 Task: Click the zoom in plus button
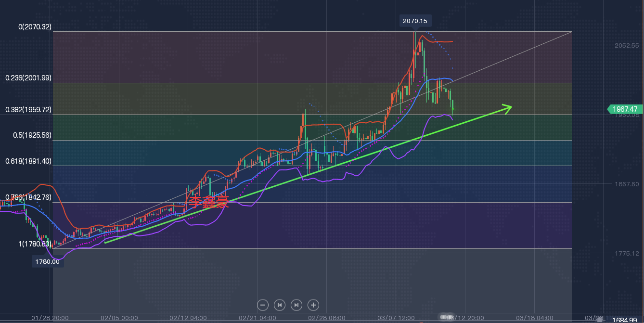click(x=313, y=305)
